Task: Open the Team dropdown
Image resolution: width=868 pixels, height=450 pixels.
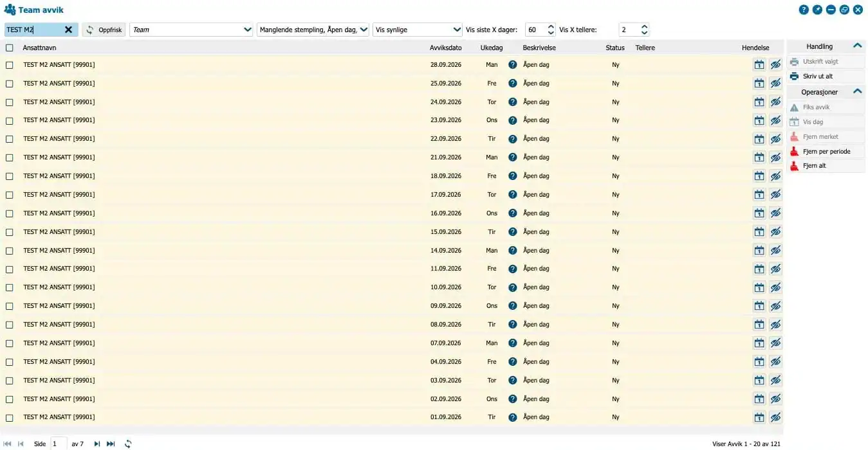Action: click(191, 30)
